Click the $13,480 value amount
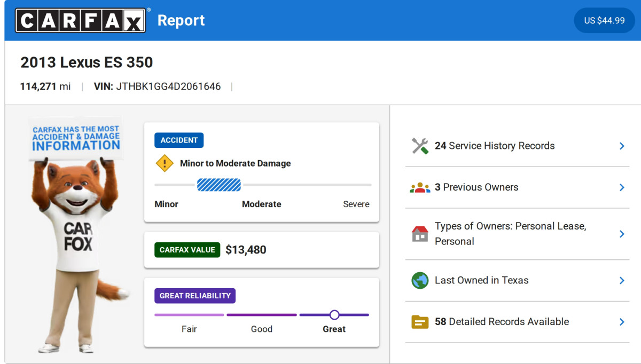Viewport: 641px width, 364px height. [246, 250]
